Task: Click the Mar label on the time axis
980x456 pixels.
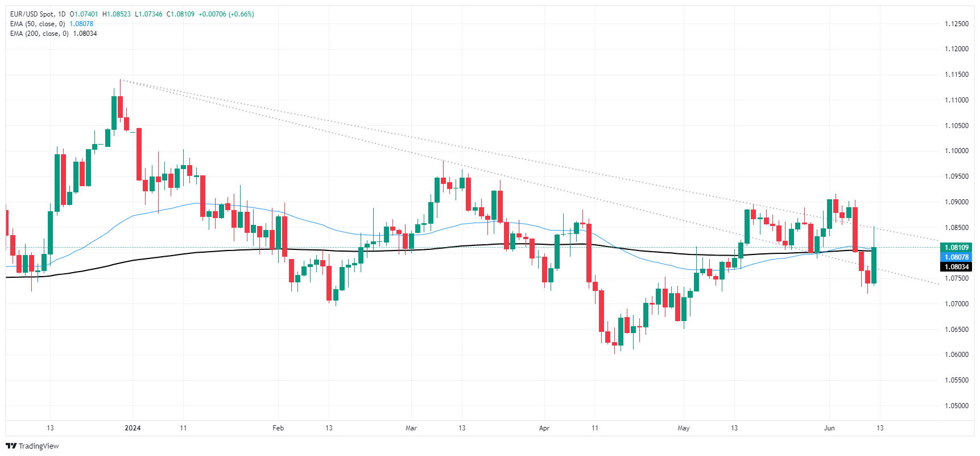Action: click(411, 428)
